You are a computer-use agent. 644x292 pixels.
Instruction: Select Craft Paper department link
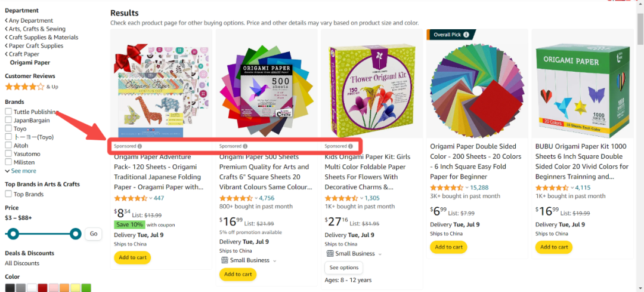24,54
